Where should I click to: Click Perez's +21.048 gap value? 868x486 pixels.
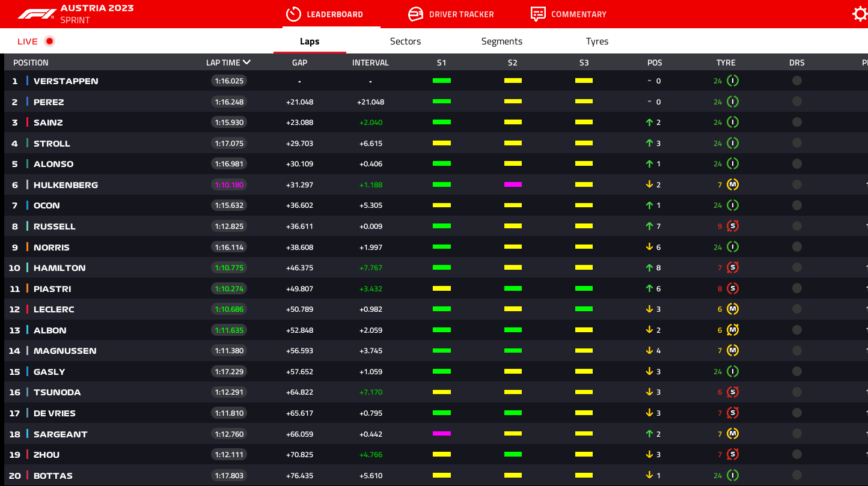(x=299, y=102)
